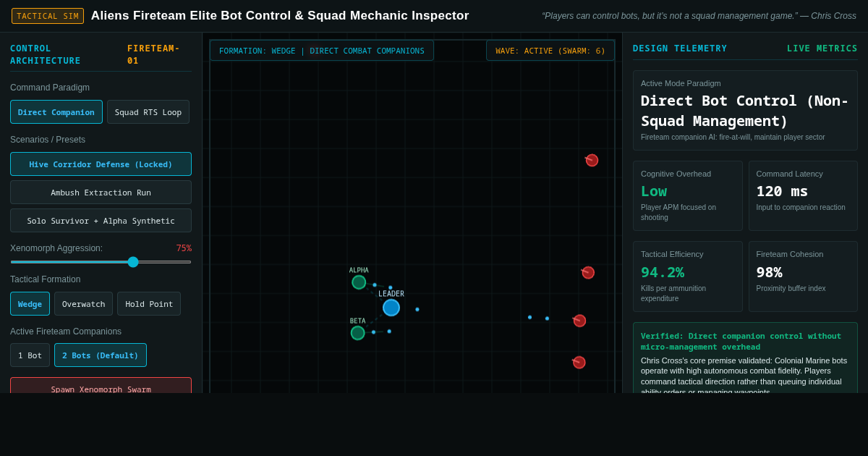Click the FIRETEAM-01 label
This screenshot has height=456, width=868.
click(153, 54)
